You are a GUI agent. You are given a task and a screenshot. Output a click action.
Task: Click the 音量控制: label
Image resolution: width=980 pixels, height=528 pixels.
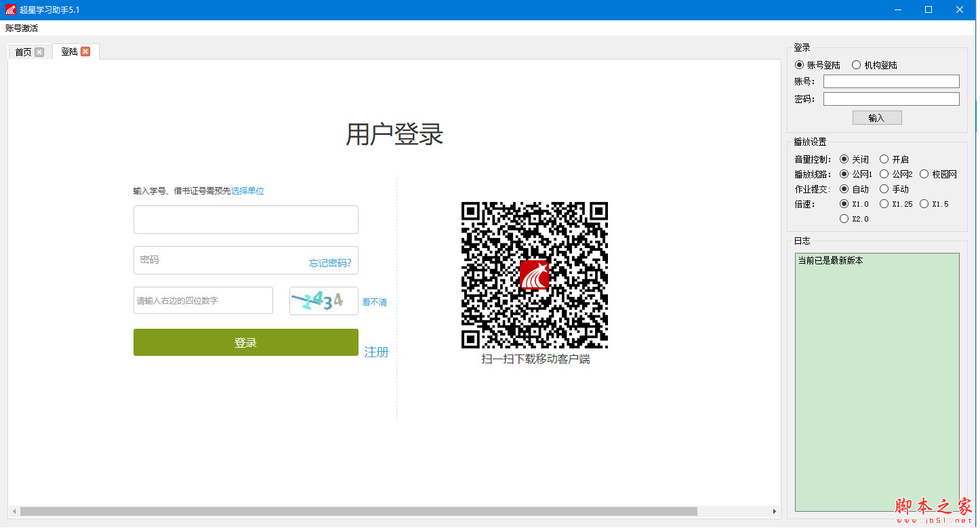click(813, 159)
